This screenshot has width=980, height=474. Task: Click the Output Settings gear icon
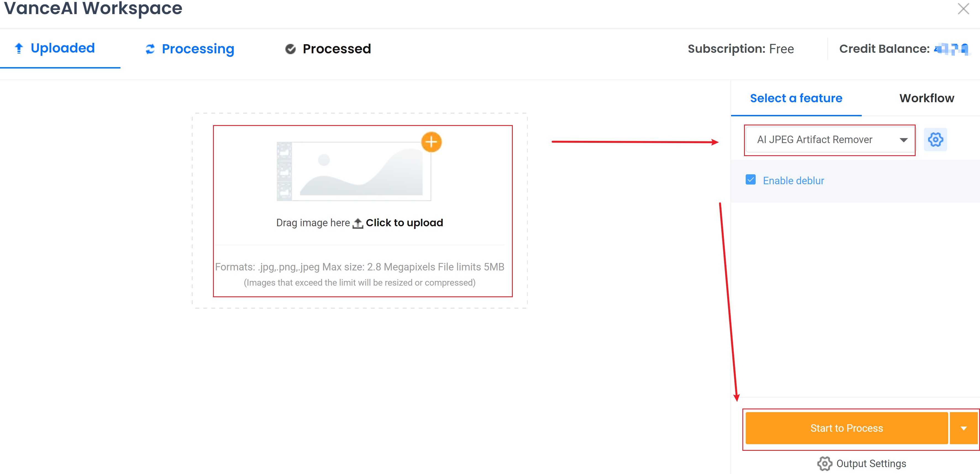824,464
